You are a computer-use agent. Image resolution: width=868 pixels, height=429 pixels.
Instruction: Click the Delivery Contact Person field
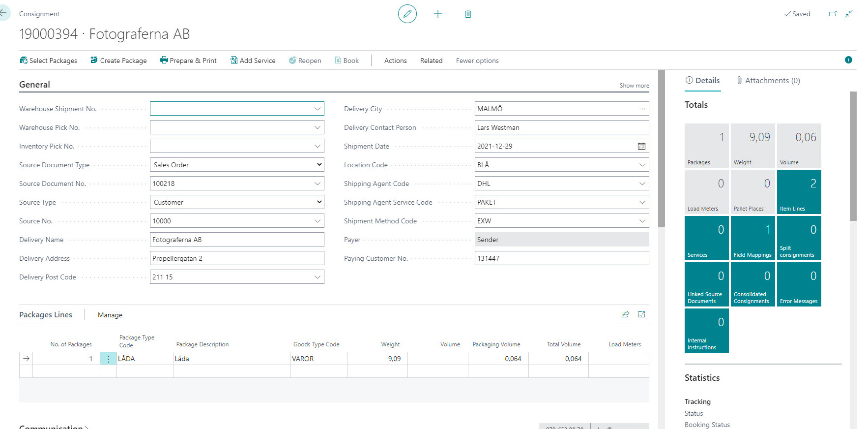click(562, 127)
